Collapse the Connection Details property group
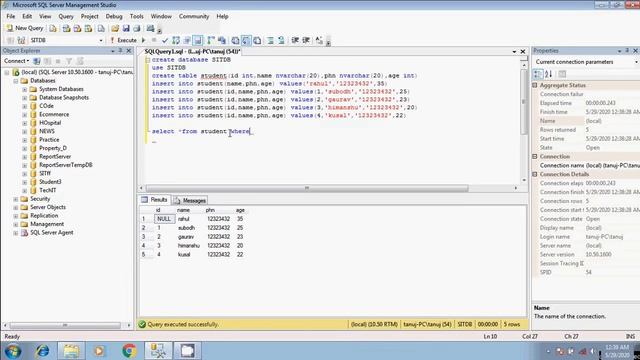This screenshot has height=360, width=640. tap(535, 174)
